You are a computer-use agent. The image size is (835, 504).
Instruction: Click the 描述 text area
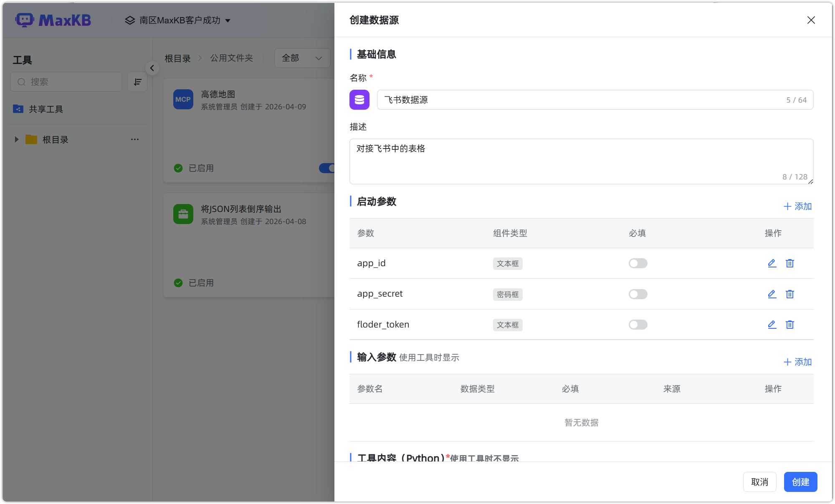pos(581,161)
